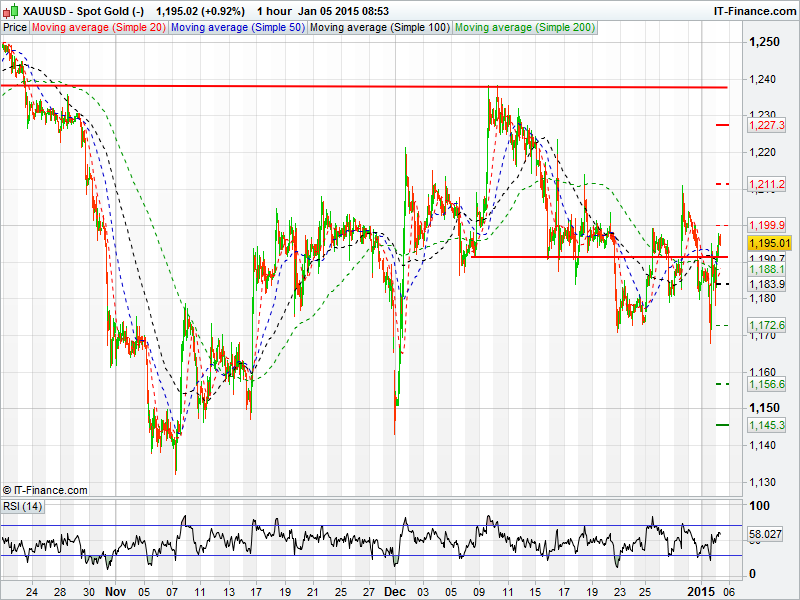
Task: Open the 1 hour timeframe label
Action: [x=274, y=11]
